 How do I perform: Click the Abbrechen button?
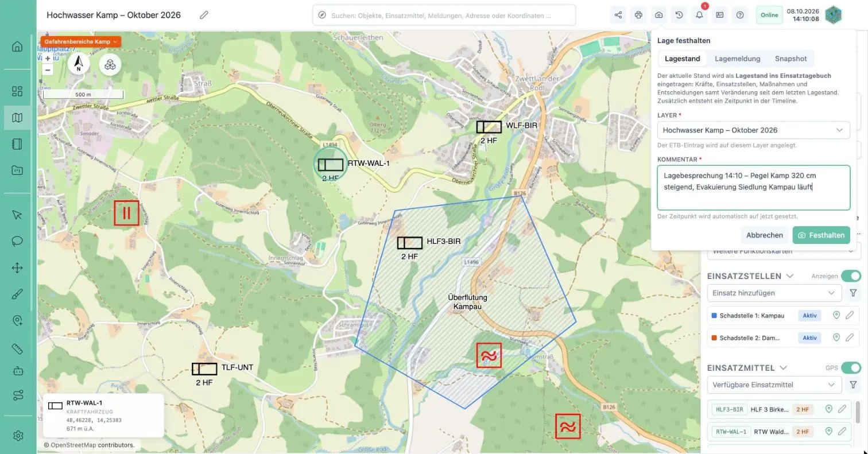click(x=765, y=235)
